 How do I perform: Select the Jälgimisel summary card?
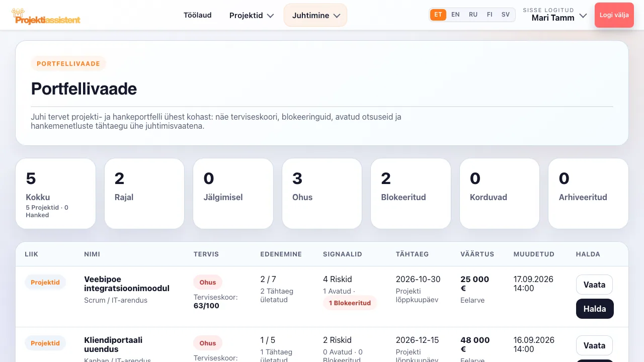tap(233, 194)
